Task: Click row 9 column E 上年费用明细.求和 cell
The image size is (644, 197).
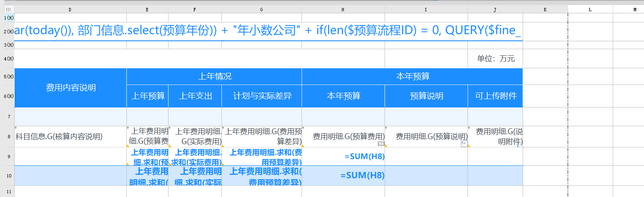Action: 147,156
